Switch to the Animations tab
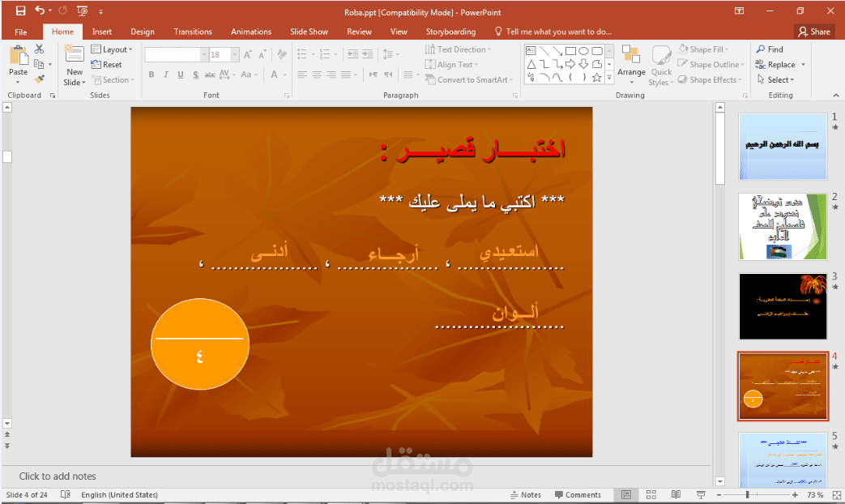 250,32
